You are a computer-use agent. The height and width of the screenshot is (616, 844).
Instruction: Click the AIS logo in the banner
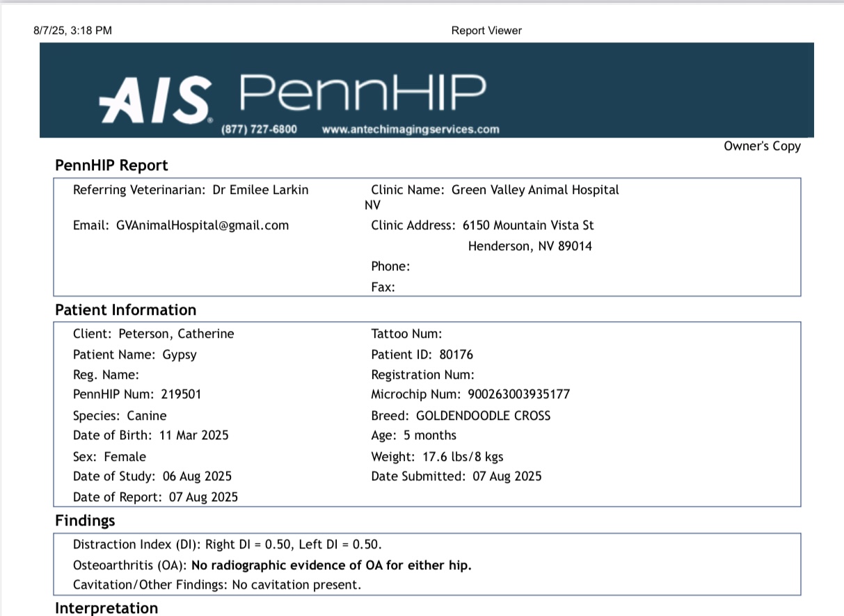[155, 99]
